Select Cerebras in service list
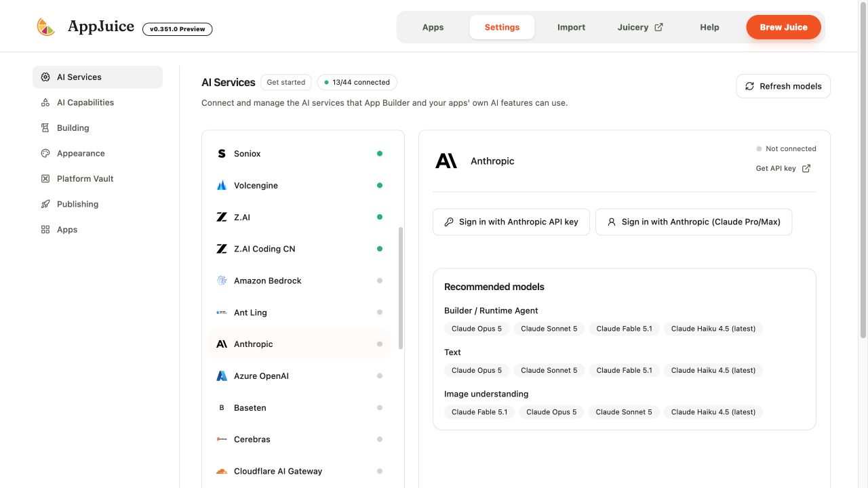The height and width of the screenshot is (488, 868). (x=299, y=439)
